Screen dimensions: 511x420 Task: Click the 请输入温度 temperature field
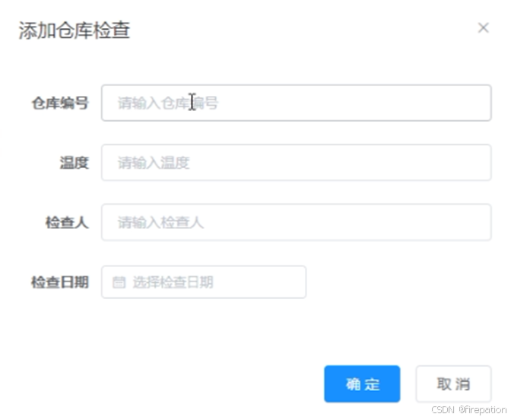(x=297, y=163)
